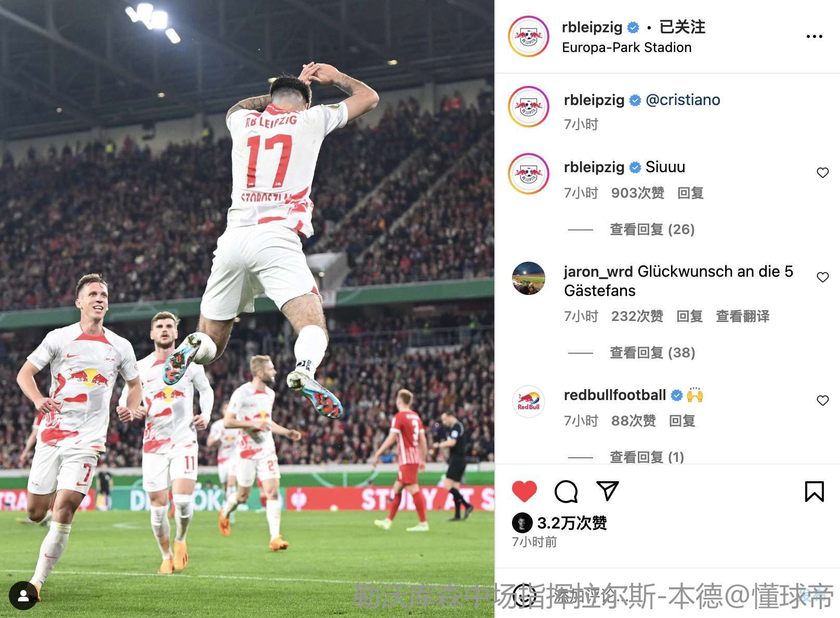This screenshot has width=840, height=618.
Task: Expand 查看回复 (26) replies
Action: 652,229
